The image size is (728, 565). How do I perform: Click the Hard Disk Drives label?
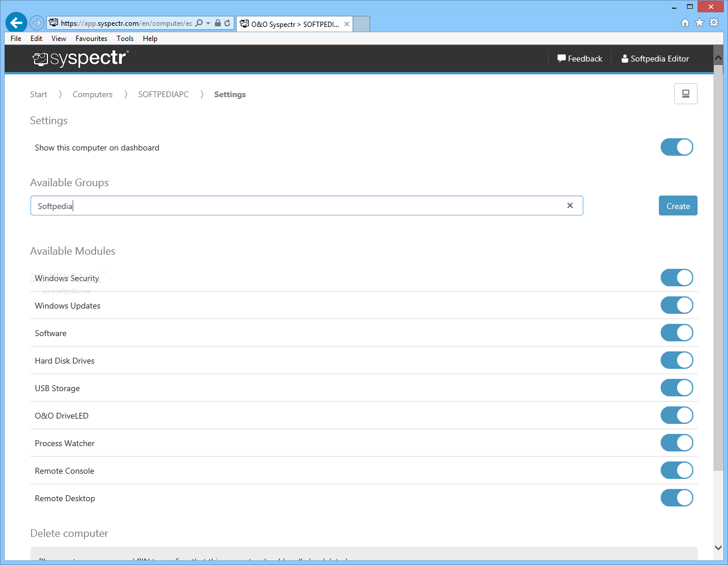64,361
